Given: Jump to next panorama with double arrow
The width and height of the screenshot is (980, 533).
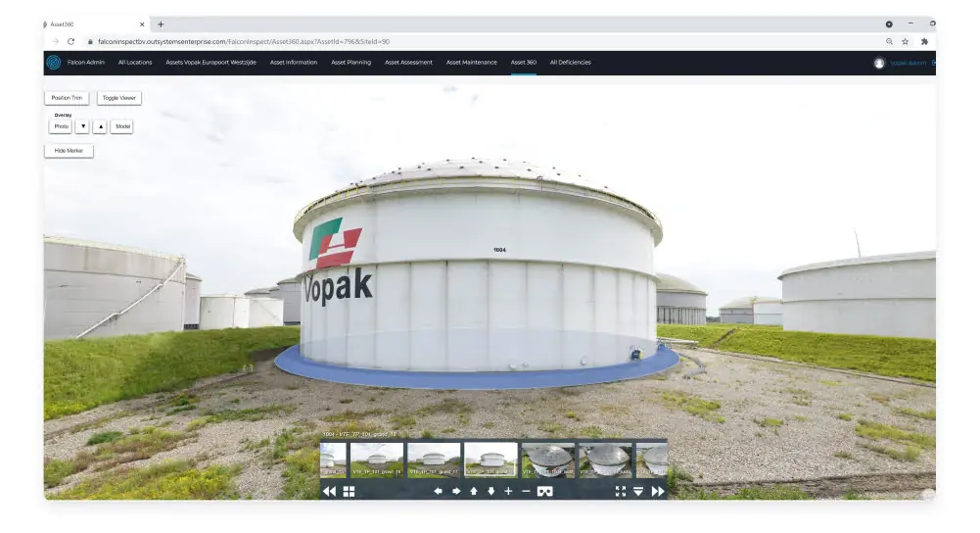Looking at the screenshot, I should pyautogui.click(x=658, y=492).
